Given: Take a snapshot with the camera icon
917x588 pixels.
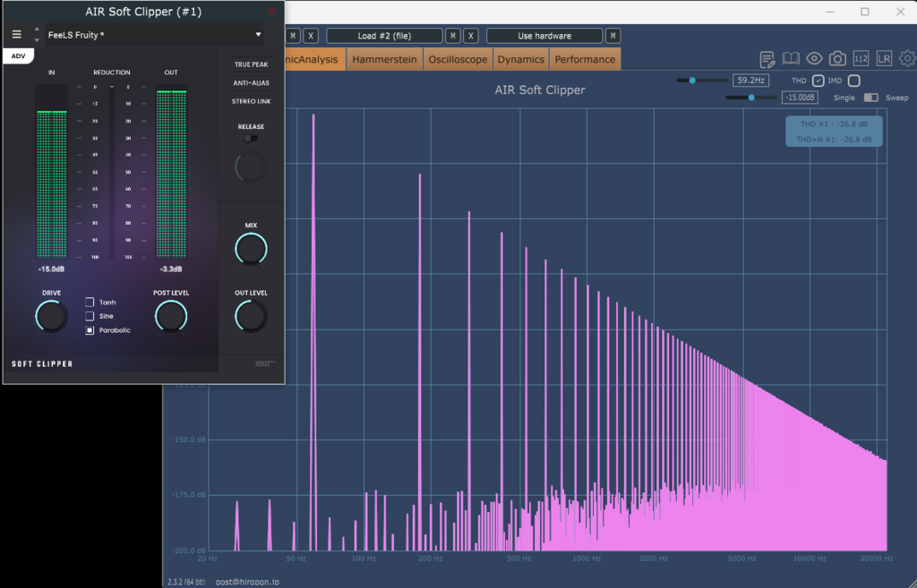Looking at the screenshot, I should pyautogui.click(x=837, y=58).
